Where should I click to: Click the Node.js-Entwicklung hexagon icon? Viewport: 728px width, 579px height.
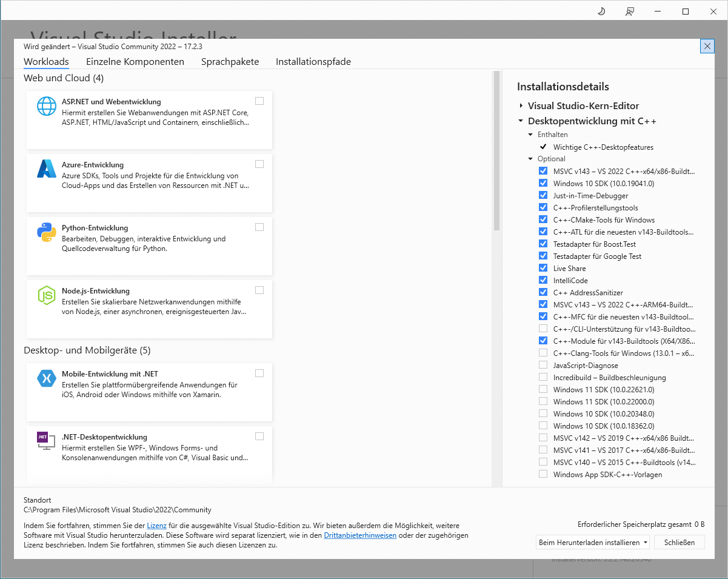click(47, 295)
